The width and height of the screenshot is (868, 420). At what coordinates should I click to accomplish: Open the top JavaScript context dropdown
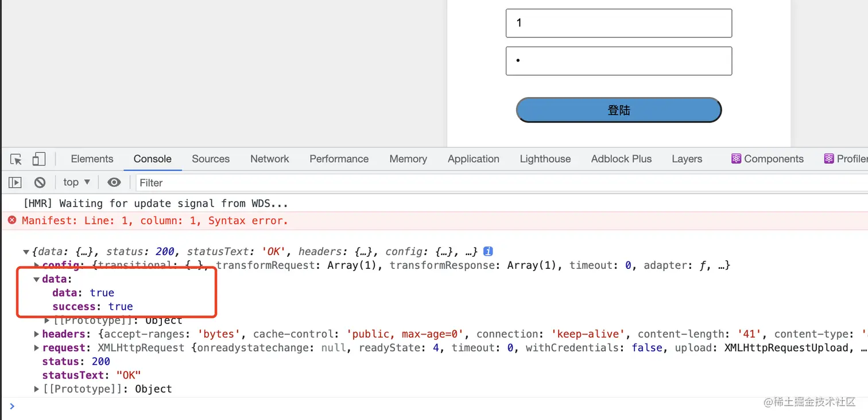point(76,182)
